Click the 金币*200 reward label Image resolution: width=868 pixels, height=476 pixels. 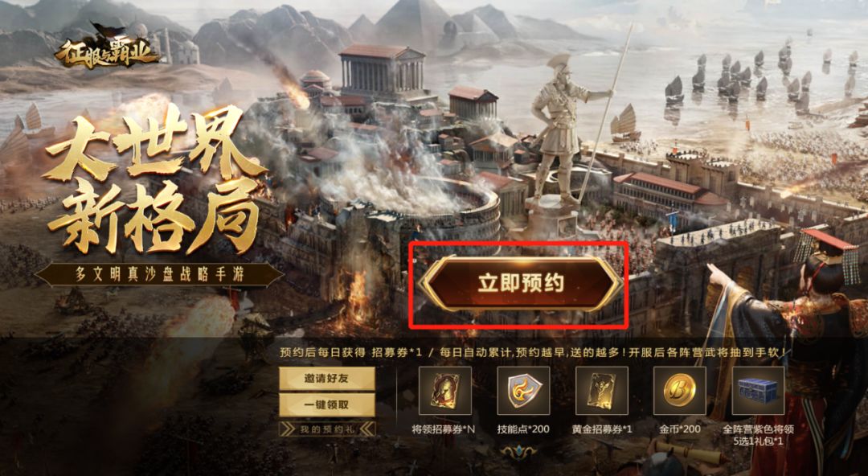pos(680,429)
